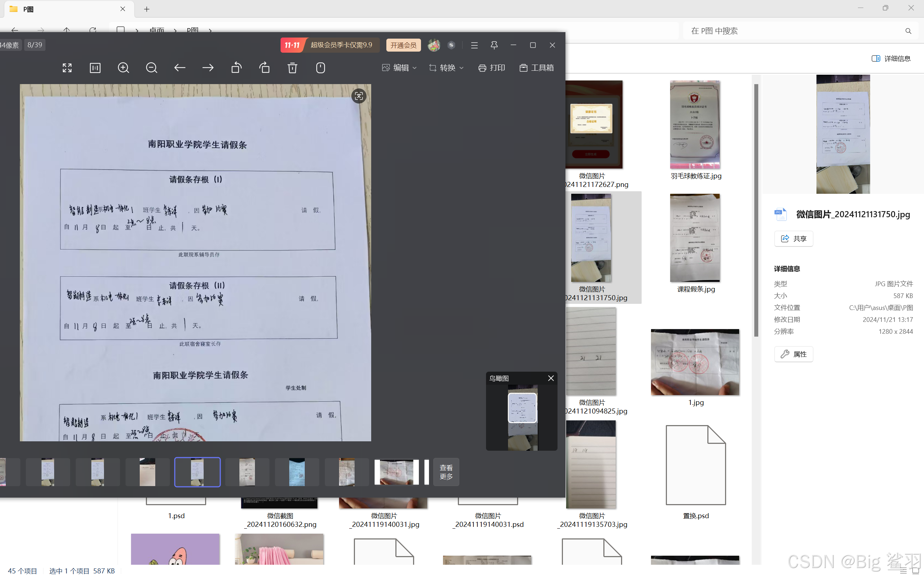Zoom out of the image
924x577 pixels.
click(152, 68)
